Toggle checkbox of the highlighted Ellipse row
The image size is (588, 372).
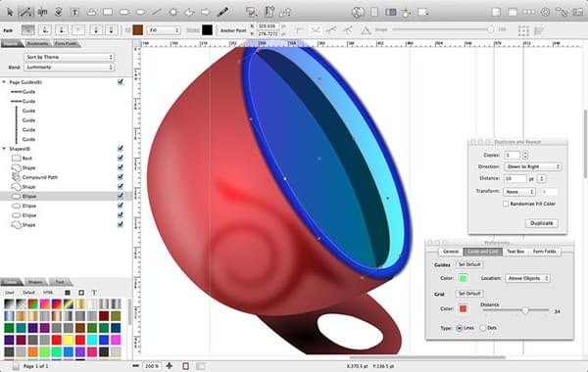coord(120,196)
